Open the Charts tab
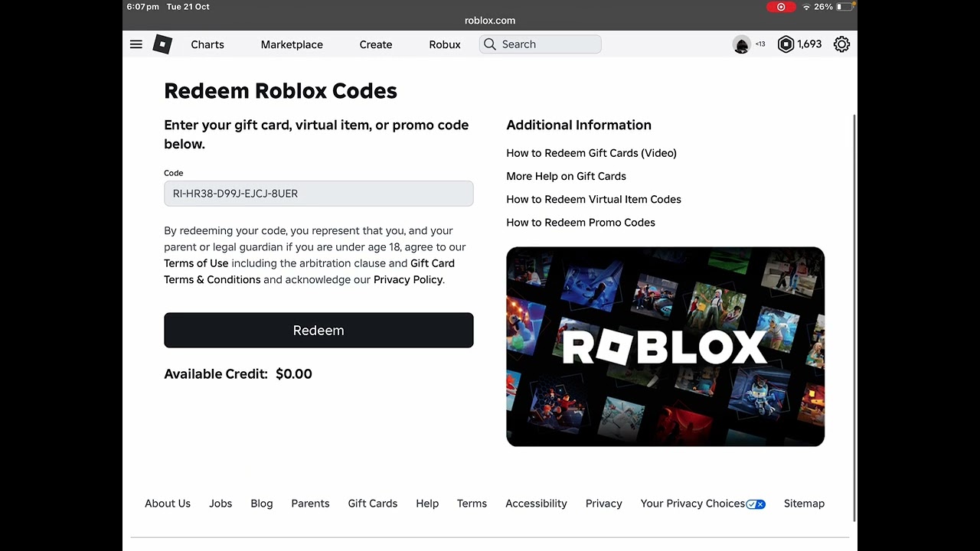The image size is (980, 551). (x=207, y=44)
